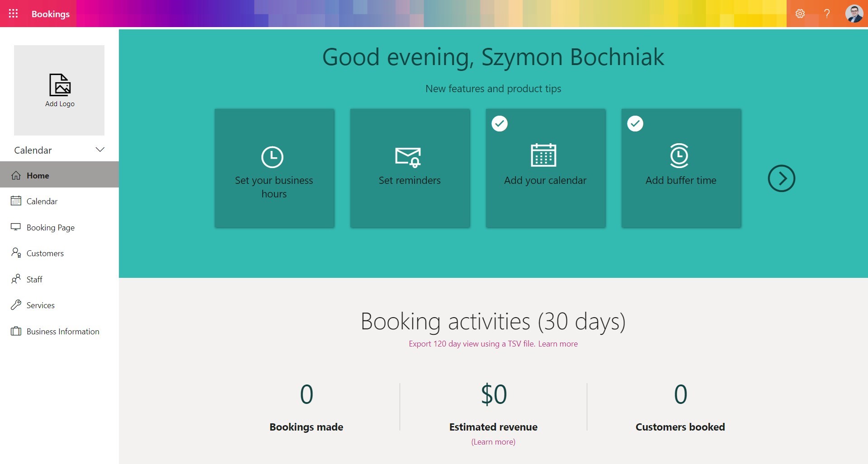Click the checkmark on Add buffer time tile
The height and width of the screenshot is (464, 868).
635,123
